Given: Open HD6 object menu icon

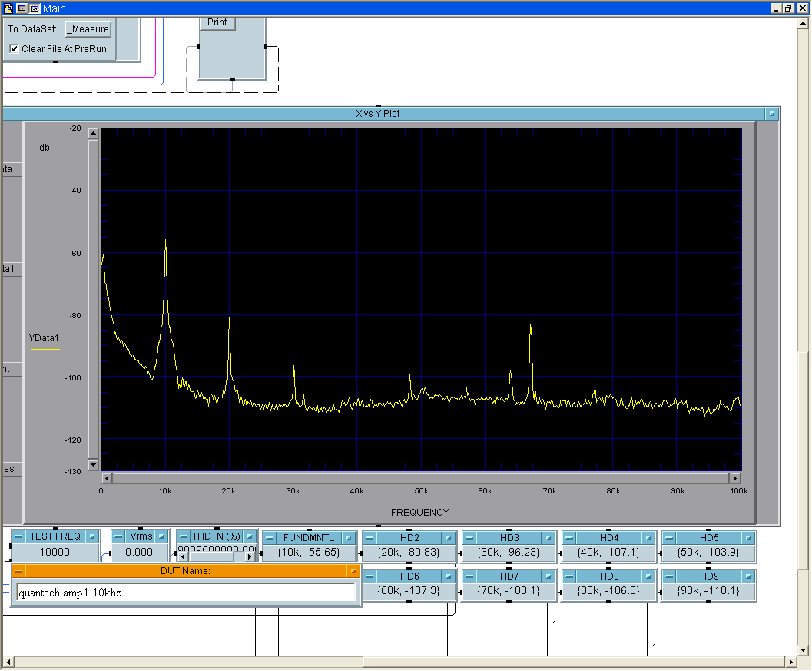Looking at the screenshot, I should [x=449, y=576].
